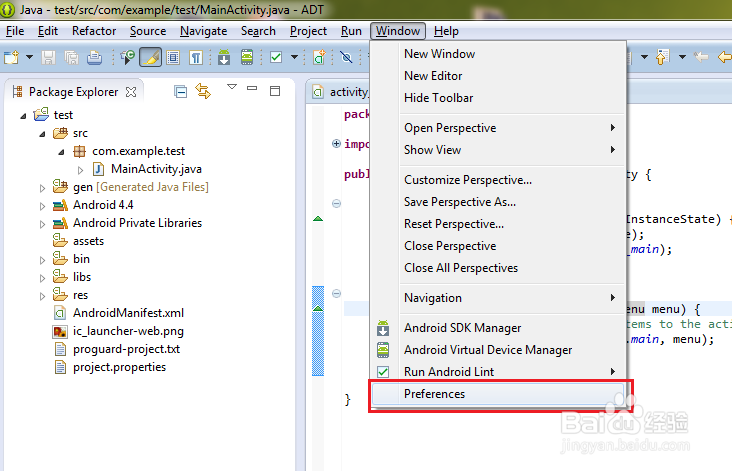Collapse the com.example.test package arrow
This screenshot has height=471, width=732.
click(61, 152)
